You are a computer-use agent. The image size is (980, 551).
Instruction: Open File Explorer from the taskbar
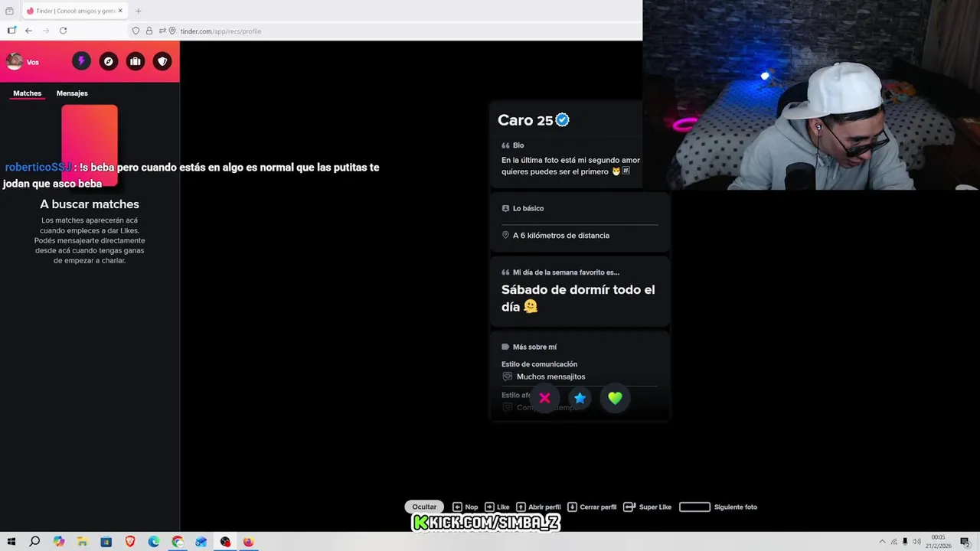coord(82,542)
